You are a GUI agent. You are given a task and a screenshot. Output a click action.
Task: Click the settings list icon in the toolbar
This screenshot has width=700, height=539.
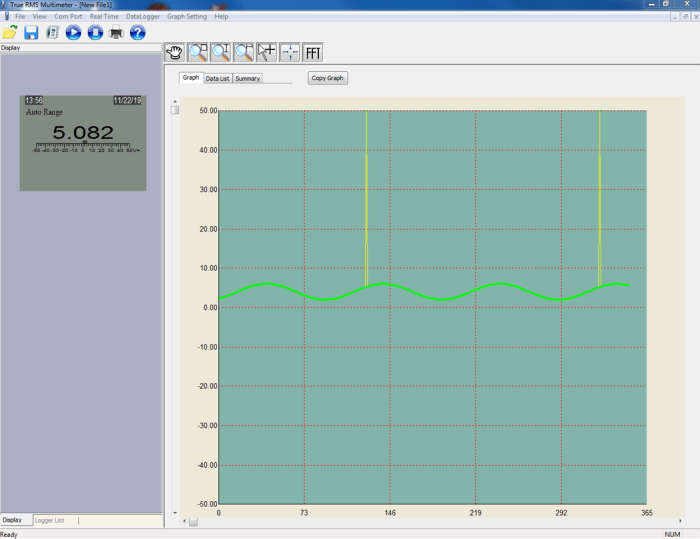coord(52,33)
